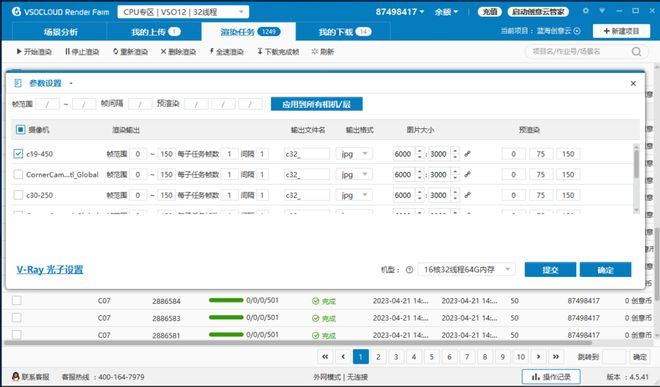Click the 重新渲染 re-render toolbar icon
The width and height of the screenshot is (660, 387).
(115, 51)
